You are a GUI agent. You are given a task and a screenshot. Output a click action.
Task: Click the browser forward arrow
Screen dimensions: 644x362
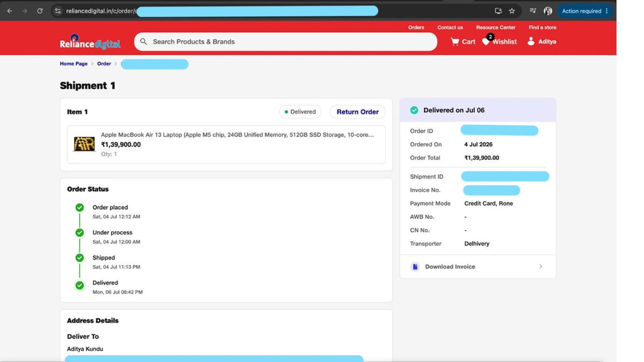click(x=25, y=11)
